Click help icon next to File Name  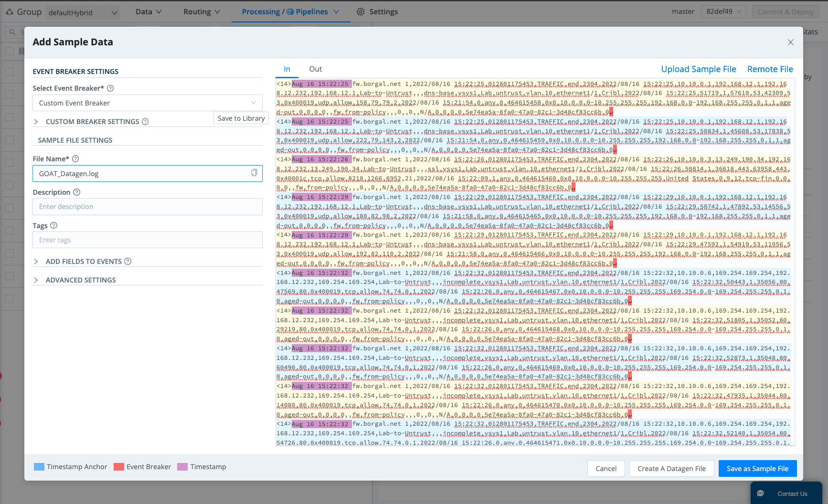pos(75,159)
